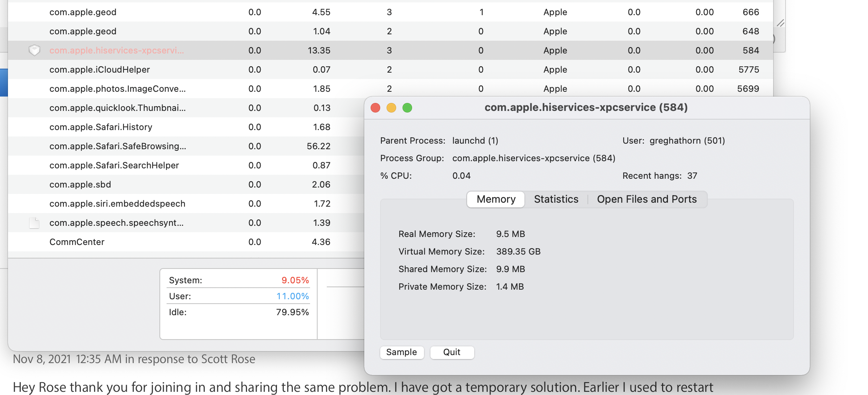Click the document icon beside com.apple.speech.speechsynt

pos(35,223)
